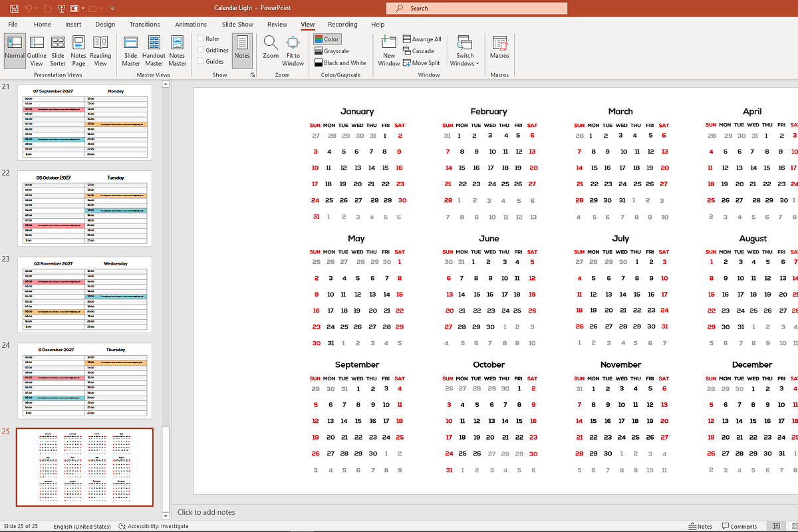Switch to Reading View

click(x=100, y=51)
